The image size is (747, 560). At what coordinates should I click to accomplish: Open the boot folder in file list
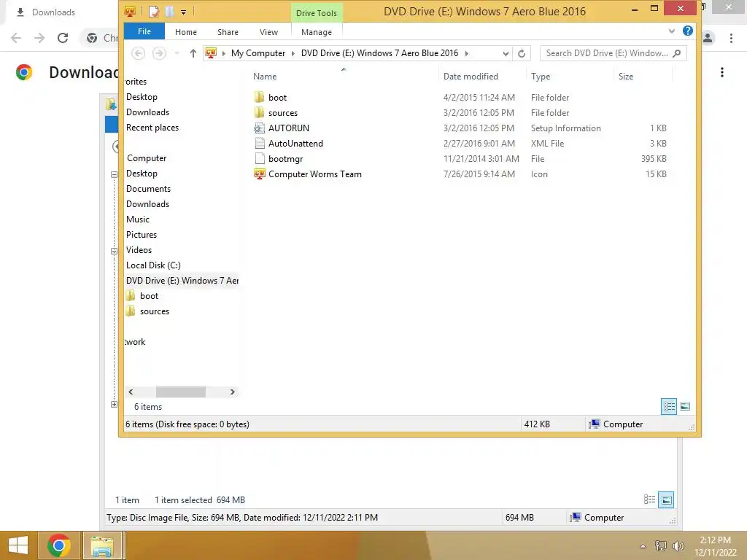pos(277,98)
